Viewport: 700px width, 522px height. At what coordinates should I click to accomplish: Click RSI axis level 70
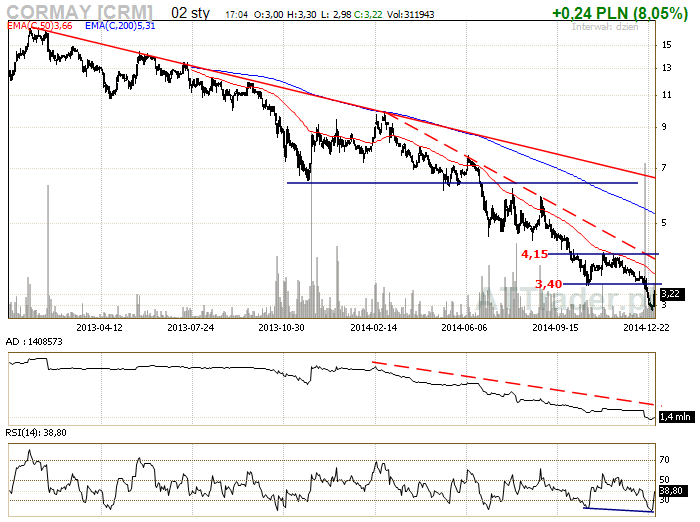[x=664, y=460]
